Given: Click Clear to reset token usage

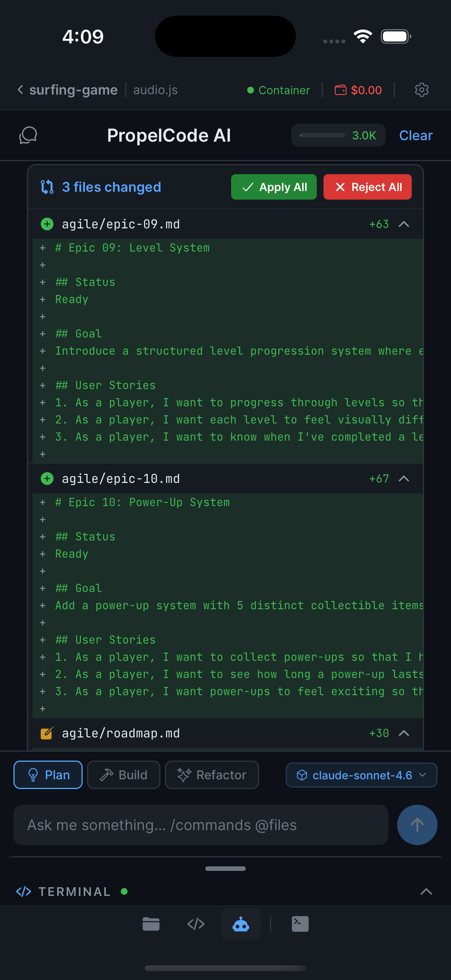Looking at the screenshot, I should pos(415,135).
